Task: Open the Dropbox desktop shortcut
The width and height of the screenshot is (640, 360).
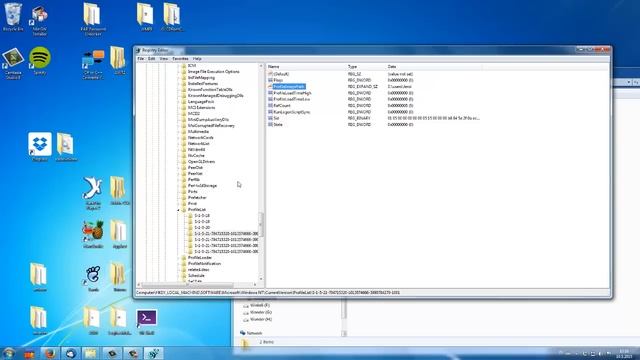Action: click(40, 147)
